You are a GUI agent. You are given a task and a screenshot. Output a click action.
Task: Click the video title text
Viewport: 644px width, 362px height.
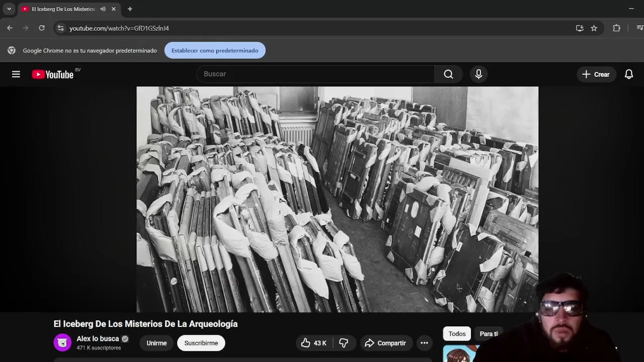(x=145, y=324)
